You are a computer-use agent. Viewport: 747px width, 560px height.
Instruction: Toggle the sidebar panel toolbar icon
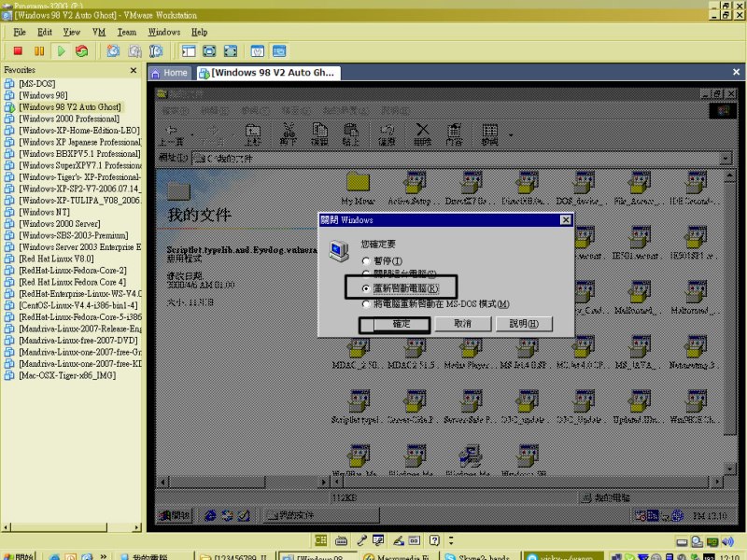[x=189, y=51]
